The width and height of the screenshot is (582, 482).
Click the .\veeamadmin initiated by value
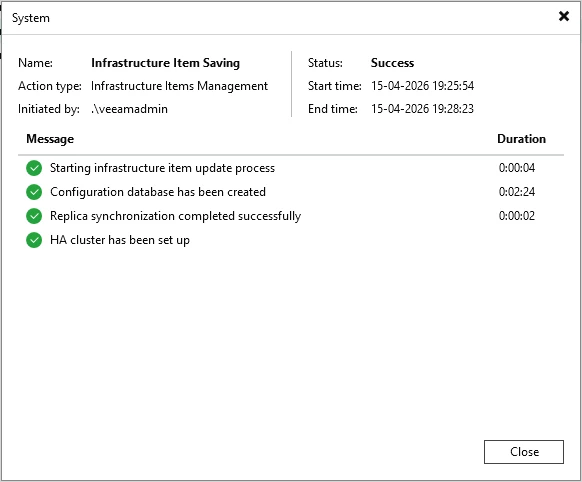tap(130, 109)
